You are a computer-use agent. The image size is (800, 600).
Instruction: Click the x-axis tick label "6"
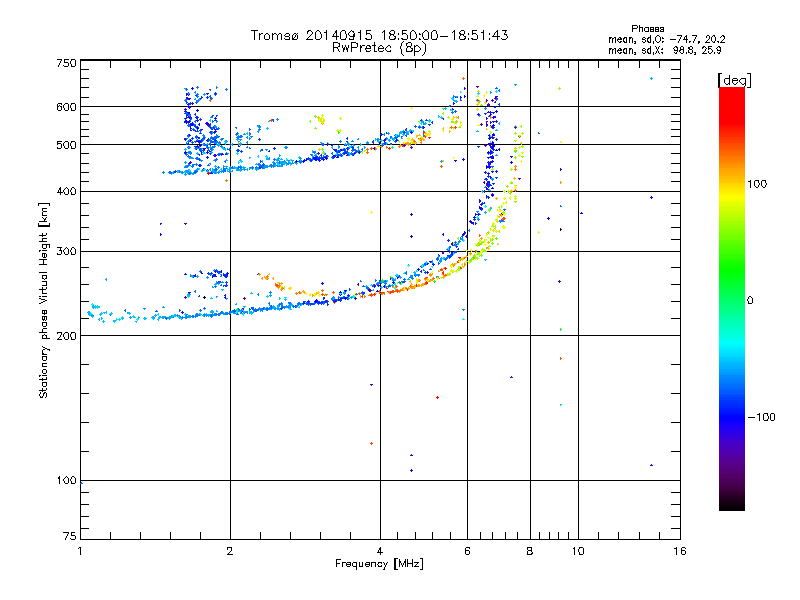467,551
